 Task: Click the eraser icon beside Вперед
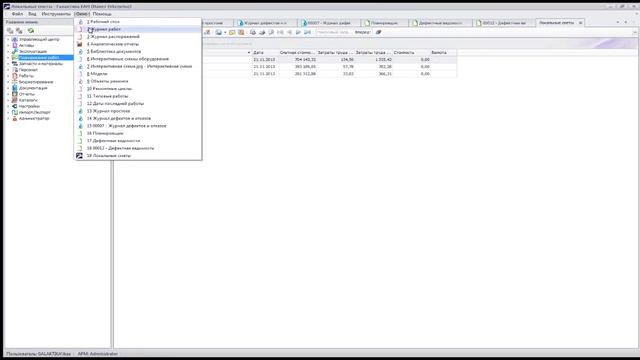click(378, 32)
